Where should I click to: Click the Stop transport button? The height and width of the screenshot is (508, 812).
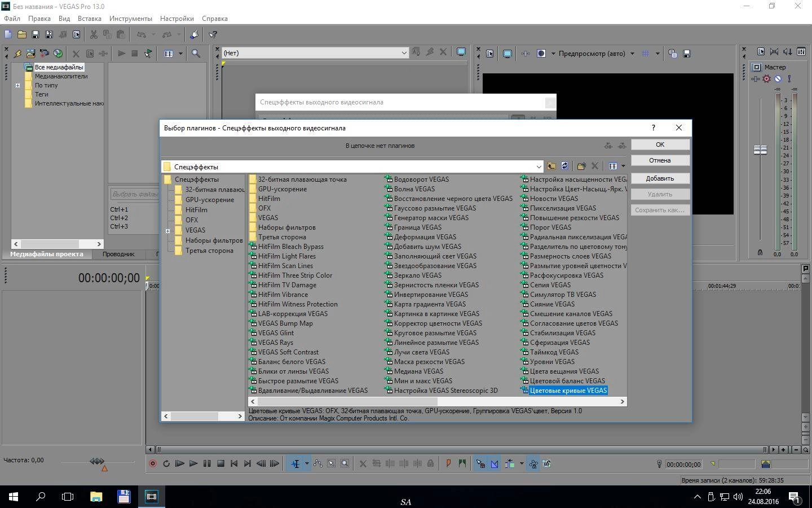(x=220, y=463)
